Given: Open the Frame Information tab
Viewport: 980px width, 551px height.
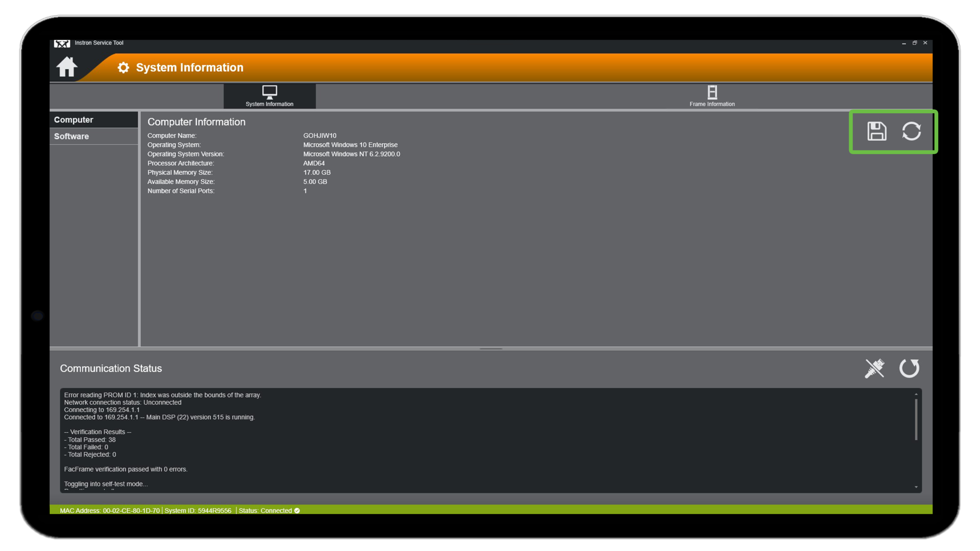Looking at the screenshot, I should [712, 96].
